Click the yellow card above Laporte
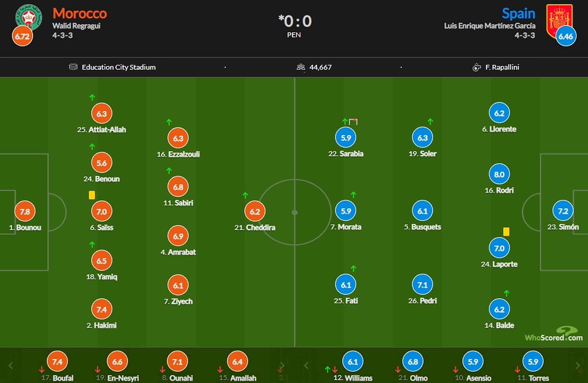The width and height of the screenshot is (588, 383). 506,232
